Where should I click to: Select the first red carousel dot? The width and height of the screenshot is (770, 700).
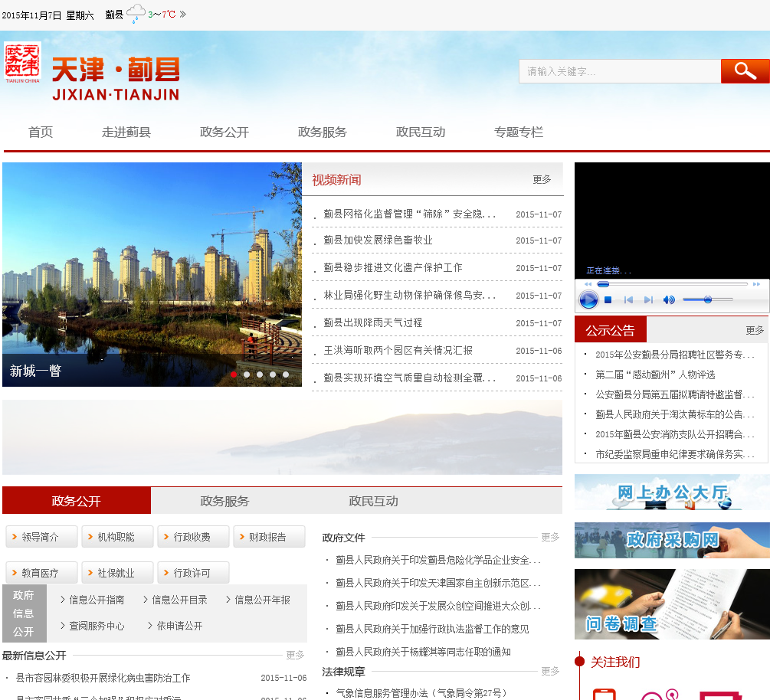(x=234, y=375)
